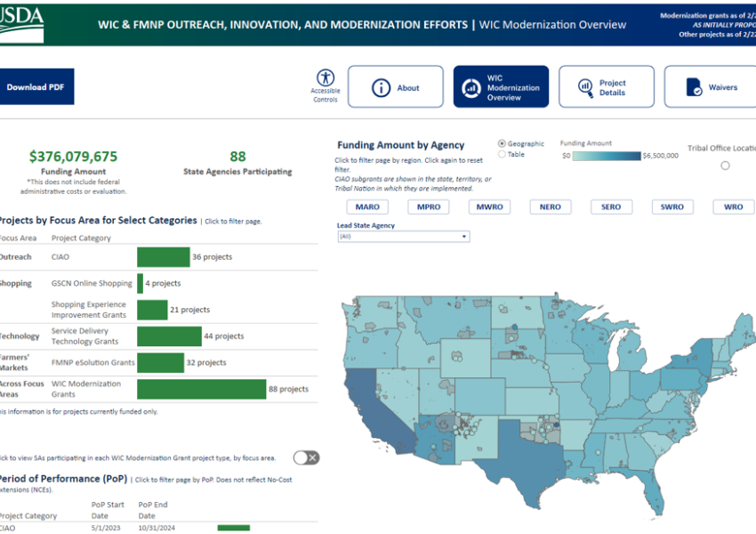Open the Project Details tab text
This screenshot has width=756, height=534.
[612, 88]
